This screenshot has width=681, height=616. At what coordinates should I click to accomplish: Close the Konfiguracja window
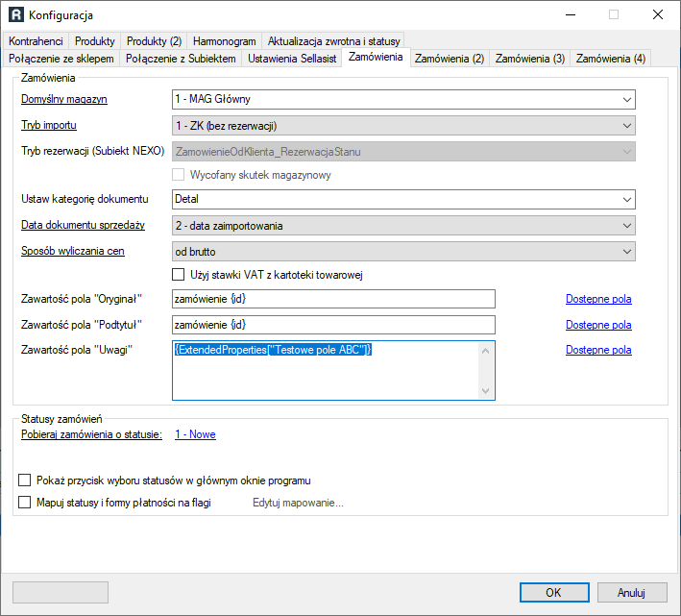pyautogui.click(x=658, y=14)
